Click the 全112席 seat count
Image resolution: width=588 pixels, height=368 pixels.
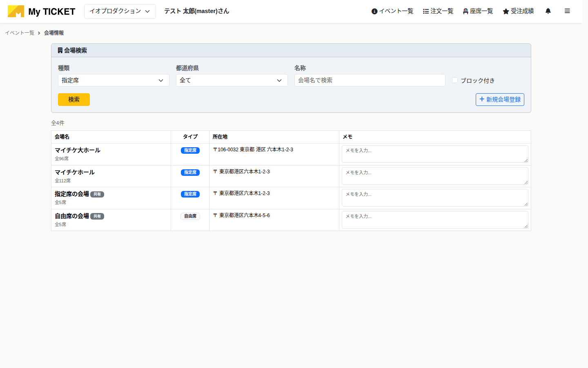coord(63,181)
